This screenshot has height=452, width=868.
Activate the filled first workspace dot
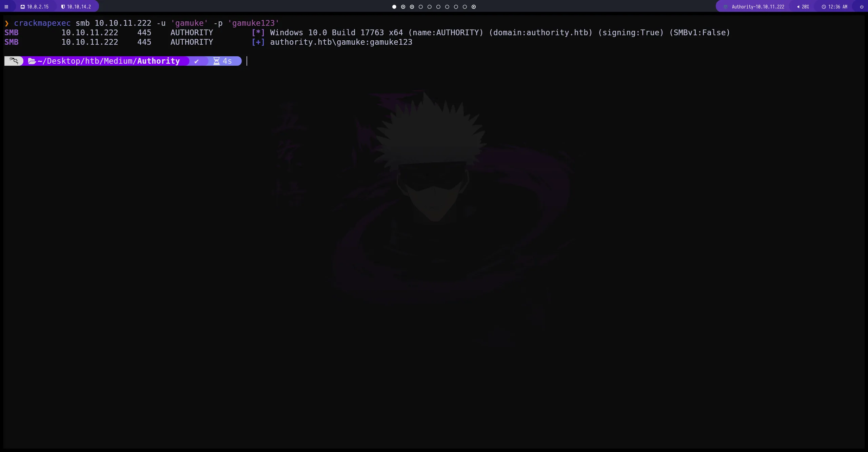pyautogui.click(x=394, y=6)
